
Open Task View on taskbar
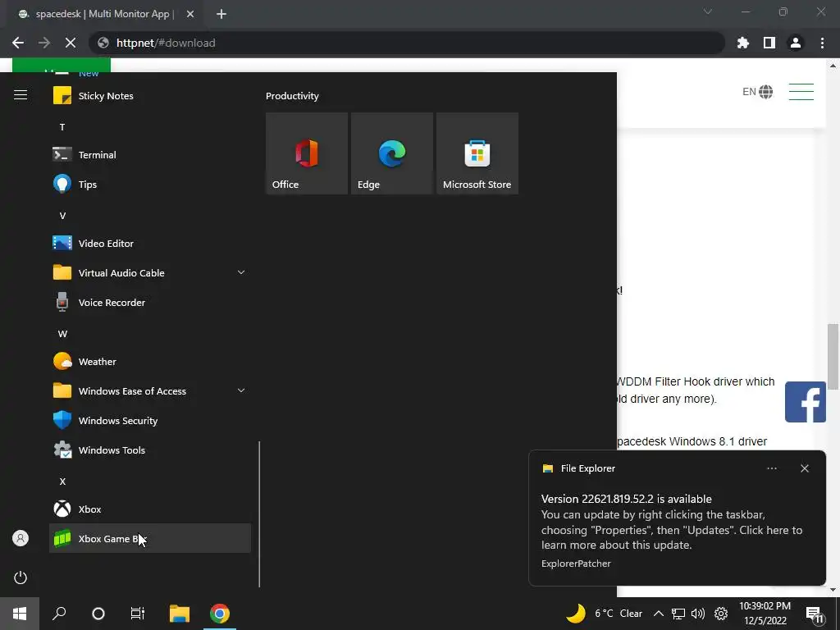[x=137, y=614]
